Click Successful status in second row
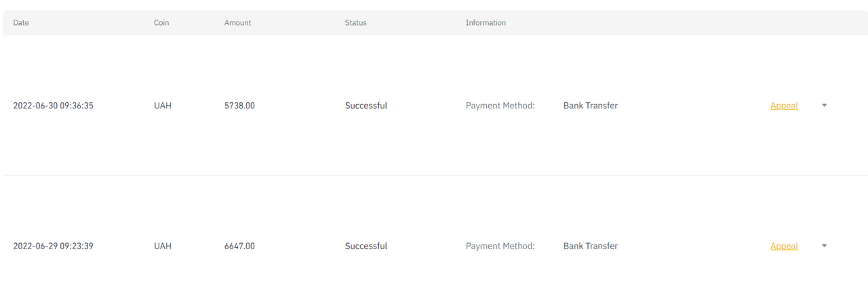 coord(366,246)
